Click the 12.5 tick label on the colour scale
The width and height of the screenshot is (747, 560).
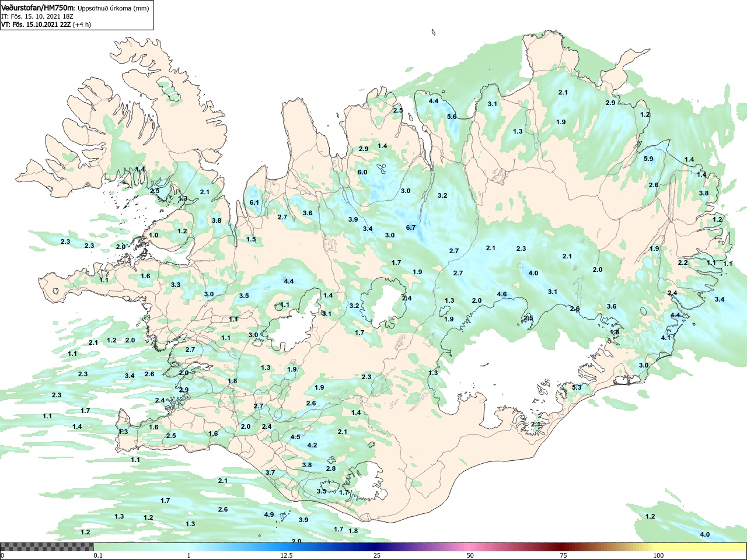287,555
